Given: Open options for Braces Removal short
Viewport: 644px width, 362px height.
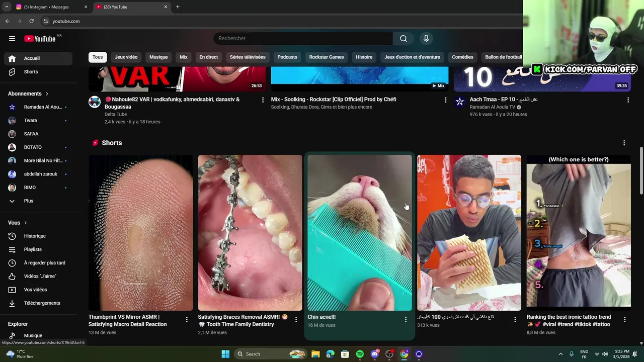Looking at the screenshot, I should click(296, 319).
